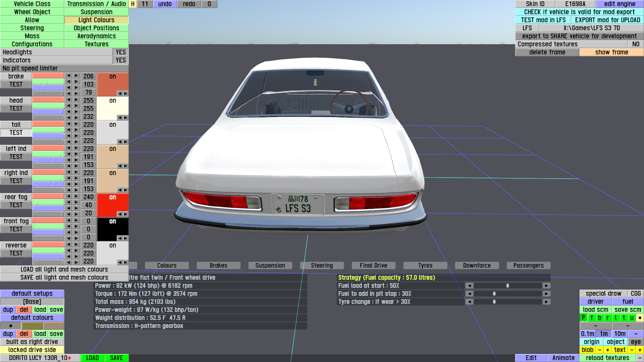
Task: Open the Aerodynamics tab
Action: tap(96, 36)
